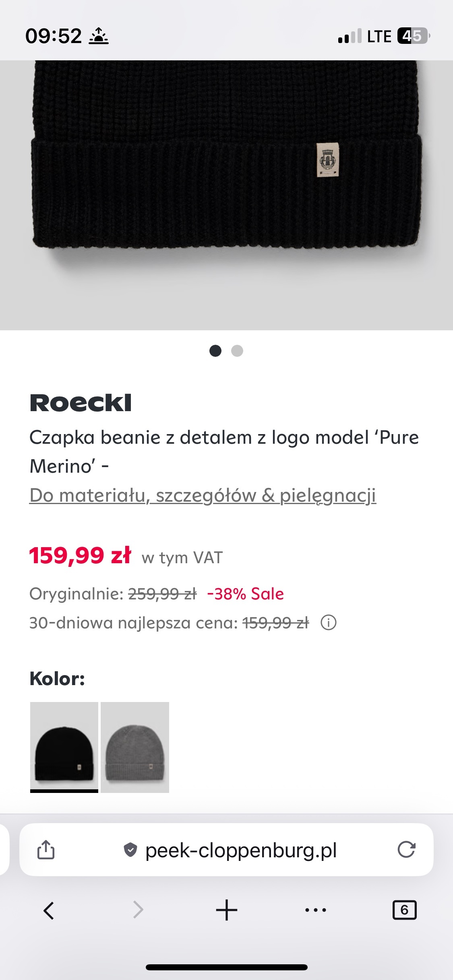Open the three-dot more menu
Image resolution: width=453 pixels, height=980 pixels.
pyautogui.click(x=316, y=910)
